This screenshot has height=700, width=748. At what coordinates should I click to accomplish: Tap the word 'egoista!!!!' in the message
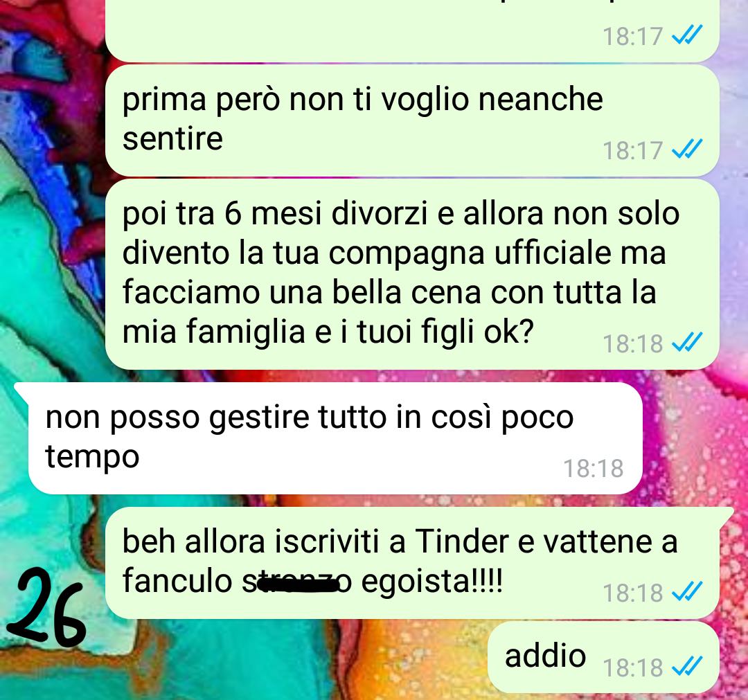click(x=431, y=582)
